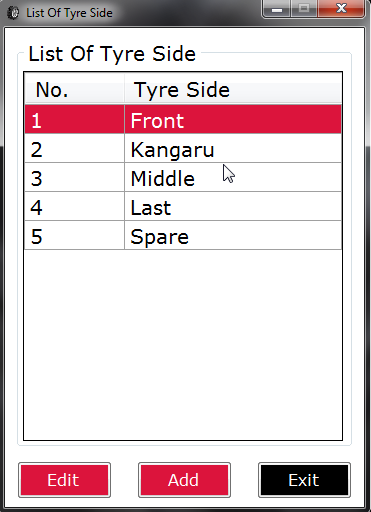The width and height of the screenshot is (371, 512).
Task: Click the Tyre Side column header
Action: point(233,89)
